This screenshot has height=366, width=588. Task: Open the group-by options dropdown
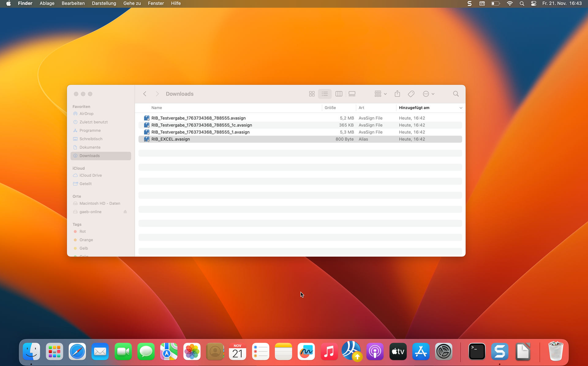tap(380, 94)
